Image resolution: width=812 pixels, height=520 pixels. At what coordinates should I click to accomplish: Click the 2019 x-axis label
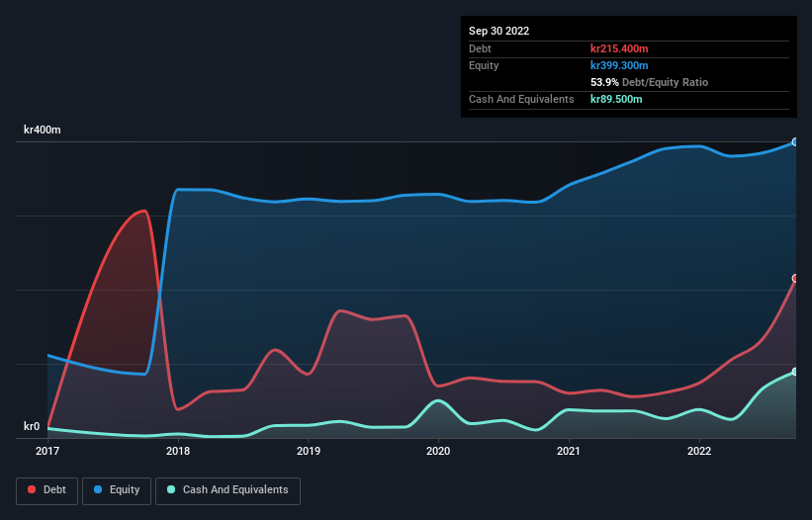tap(309, 451)
